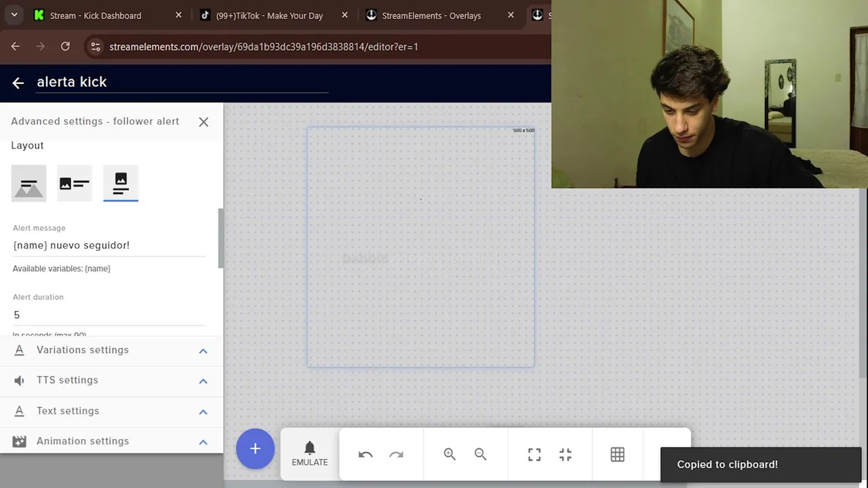Add a widget with the plus button
The width and height of the screenshot is (868, 488).
(255, 449)
